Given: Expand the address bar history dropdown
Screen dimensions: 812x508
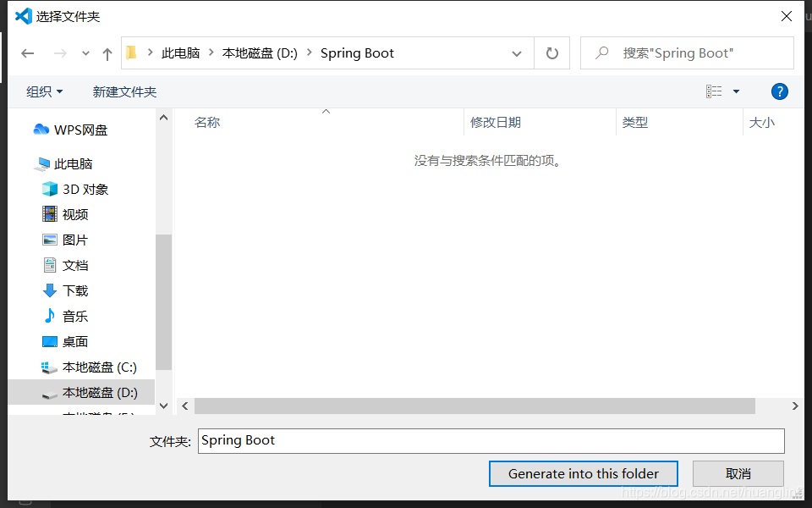Looking at the screenshot, I should pyautogui.click(x=516, y=53).
